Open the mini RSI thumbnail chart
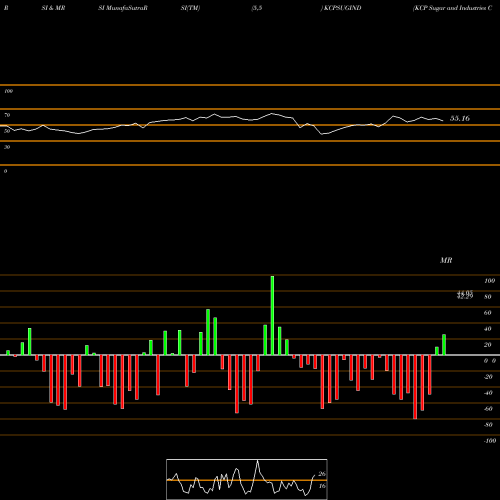The width and height of the screenshot is (500, 500). (247, 479)
